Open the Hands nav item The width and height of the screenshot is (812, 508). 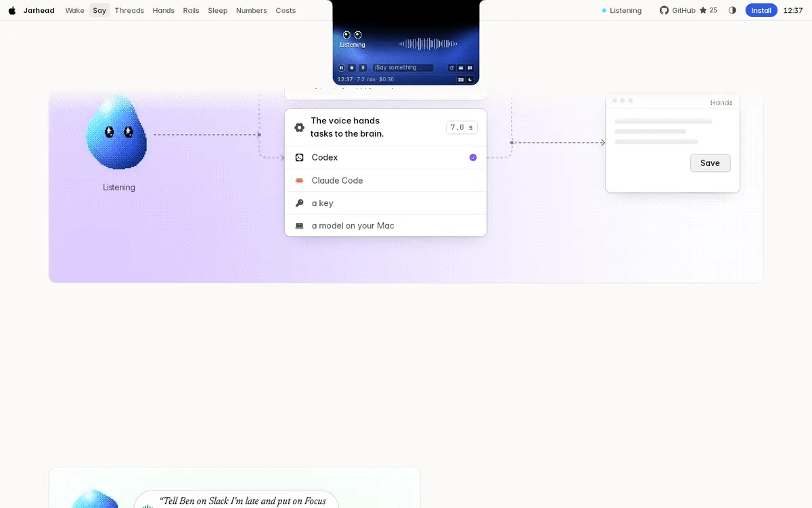click(163, 10)
